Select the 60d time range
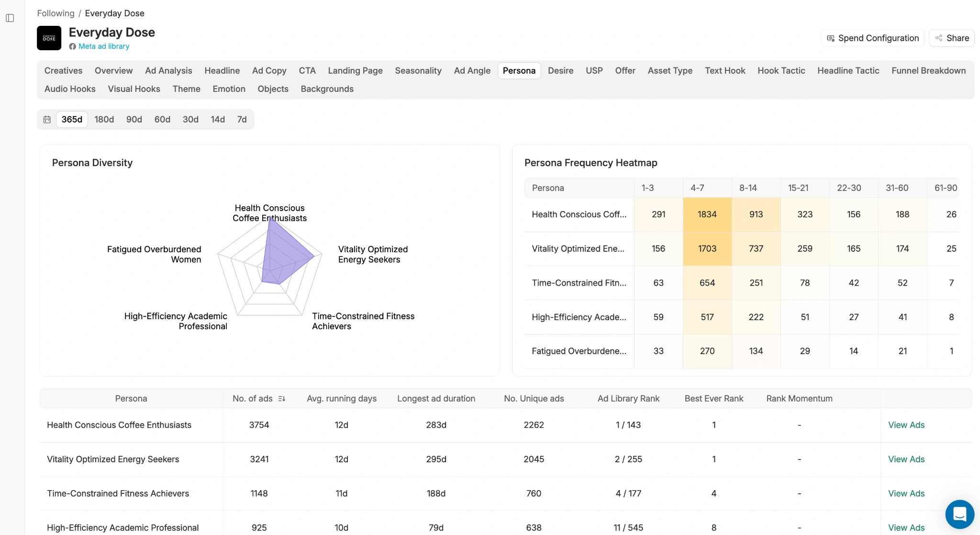Image resolution: width=980 pixels, height=535 pixels. coord(162,120)
